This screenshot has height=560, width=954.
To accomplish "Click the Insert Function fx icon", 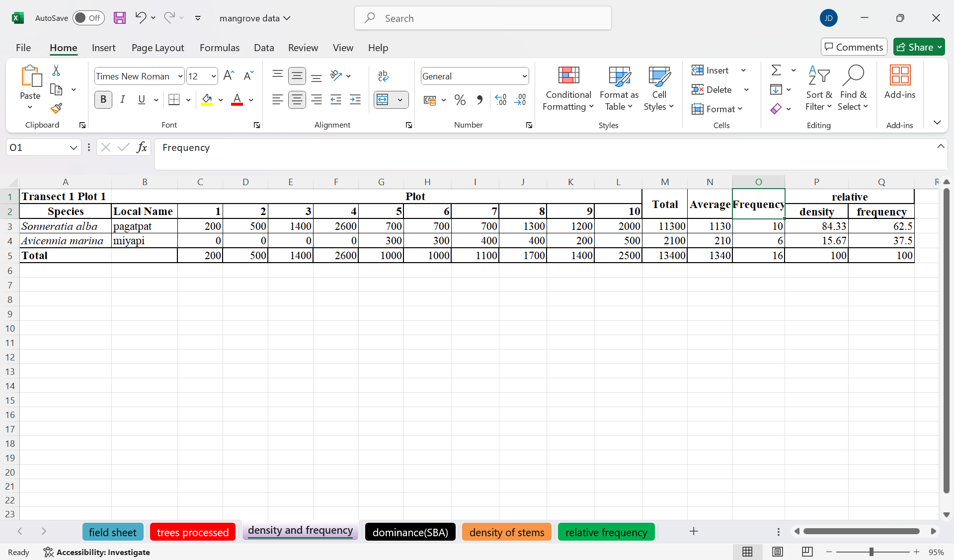I will point(142,147).
